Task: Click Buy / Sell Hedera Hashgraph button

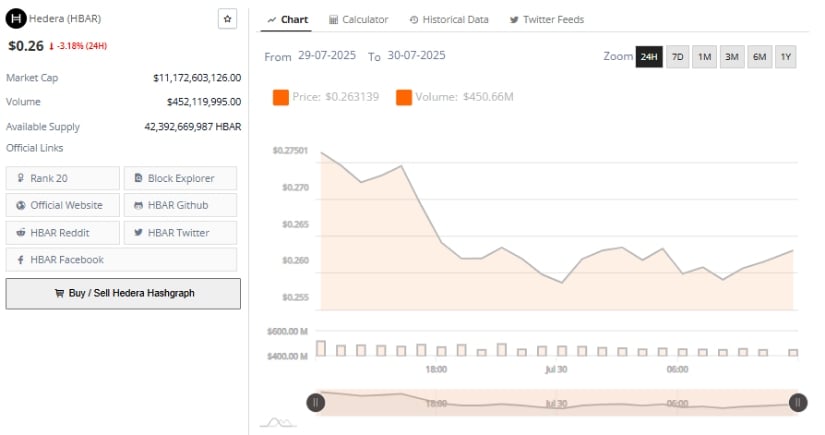Action: click(x=123, y=294)
